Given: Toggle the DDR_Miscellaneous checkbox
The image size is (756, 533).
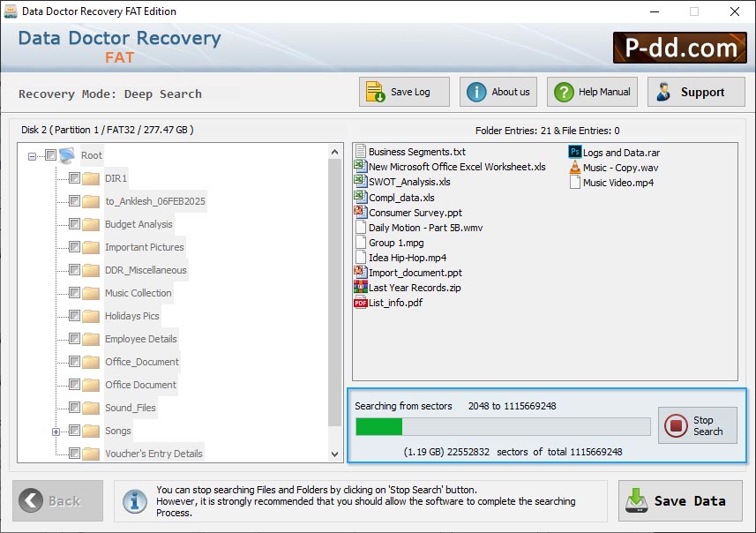Looking at the screenshot, I should pos(74,270).
